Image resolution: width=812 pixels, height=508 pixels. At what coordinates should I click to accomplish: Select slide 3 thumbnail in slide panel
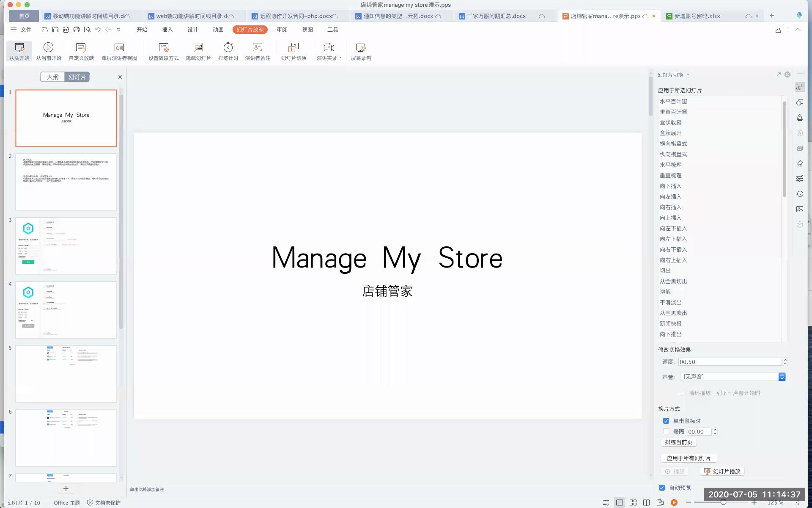point(66,246)
